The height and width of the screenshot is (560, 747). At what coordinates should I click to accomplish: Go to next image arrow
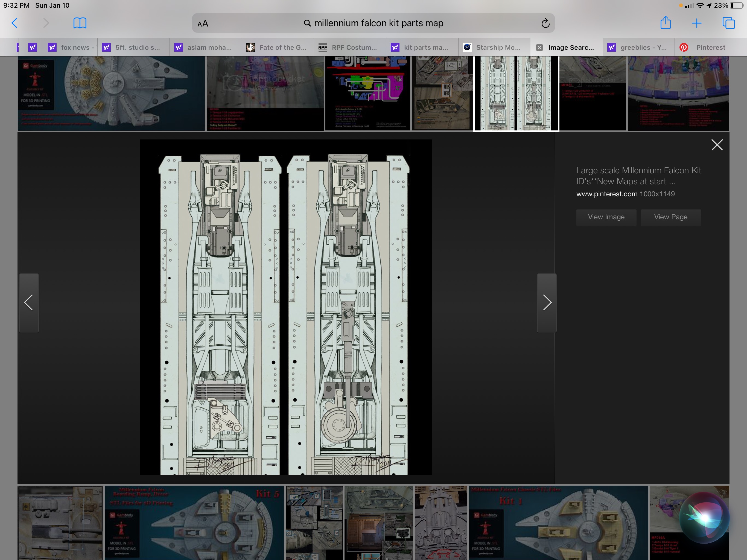(x=547, y=303)
